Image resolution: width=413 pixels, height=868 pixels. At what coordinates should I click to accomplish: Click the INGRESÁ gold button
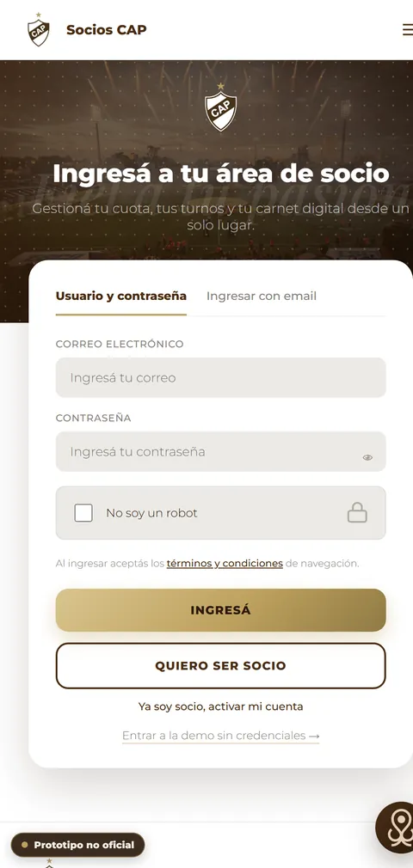[220, 610]
